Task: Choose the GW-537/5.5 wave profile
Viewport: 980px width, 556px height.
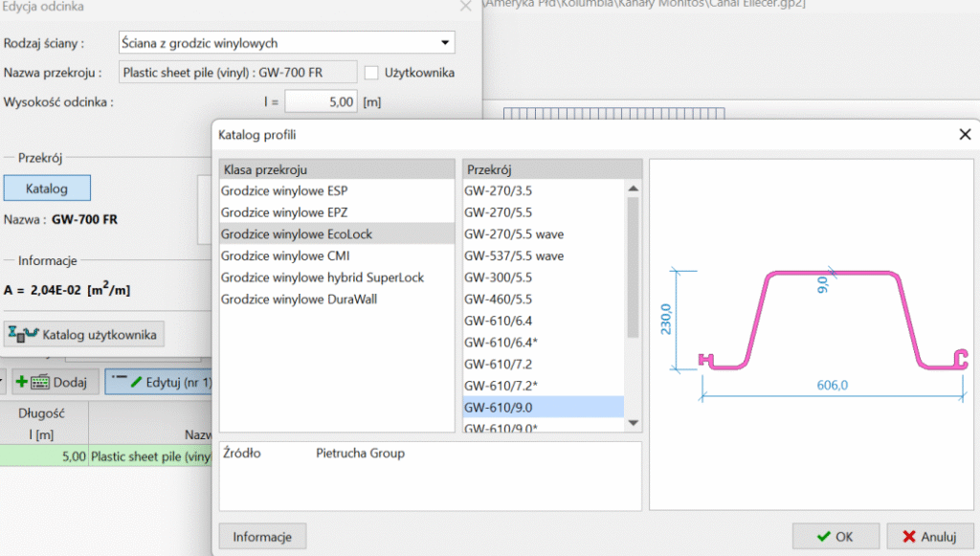Action: [x=514, y=256]
